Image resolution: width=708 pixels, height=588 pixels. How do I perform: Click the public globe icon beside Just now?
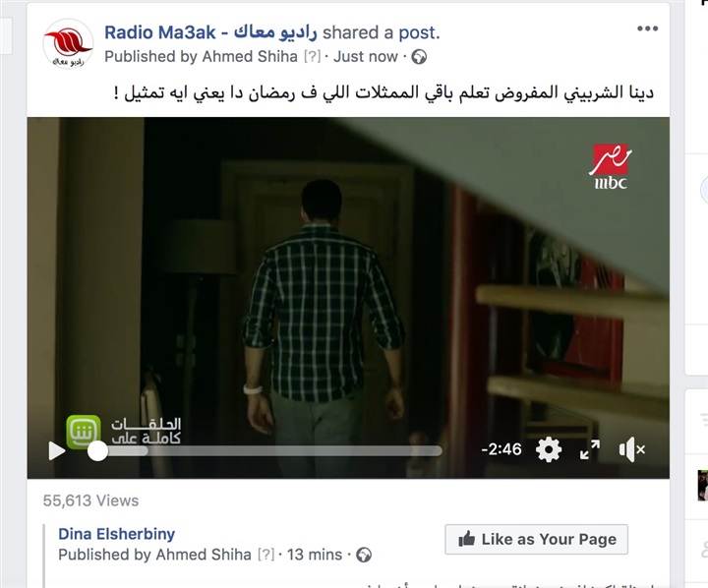coord(419,57)
